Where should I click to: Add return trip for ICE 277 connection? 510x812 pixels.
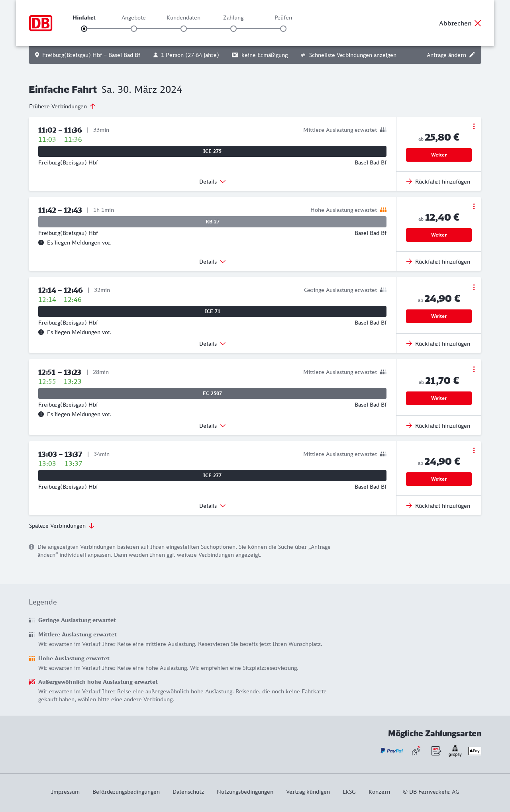point(438,506)
